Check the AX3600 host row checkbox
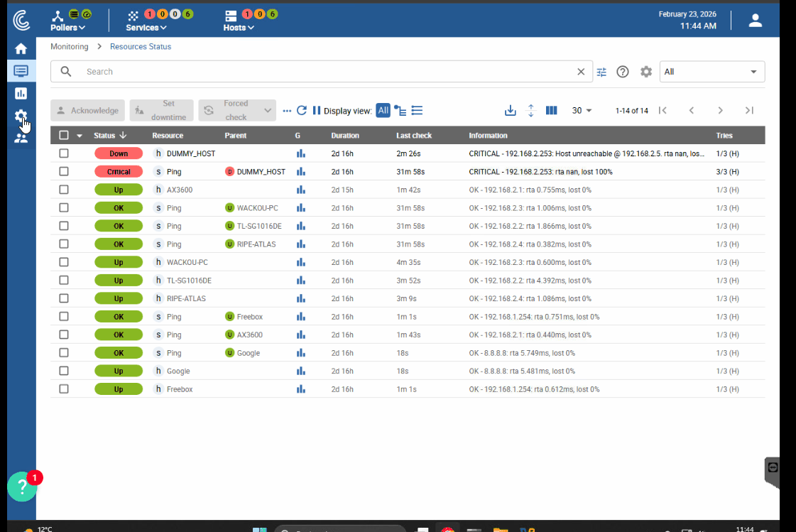Viewport: 796px width, 532px height. tap(63, 190)
